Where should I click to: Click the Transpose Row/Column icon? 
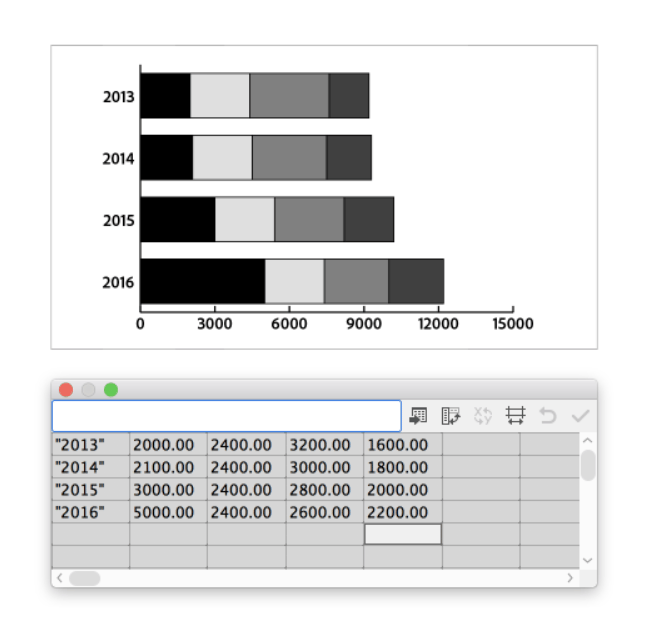click(x=451, y=415)
